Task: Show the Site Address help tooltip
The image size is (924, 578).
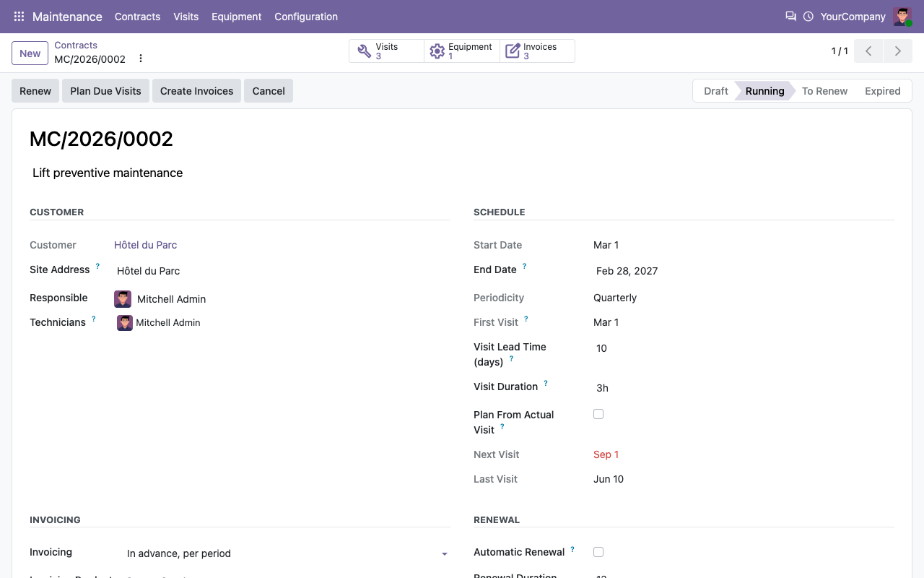Action: [x=97, y=267]
